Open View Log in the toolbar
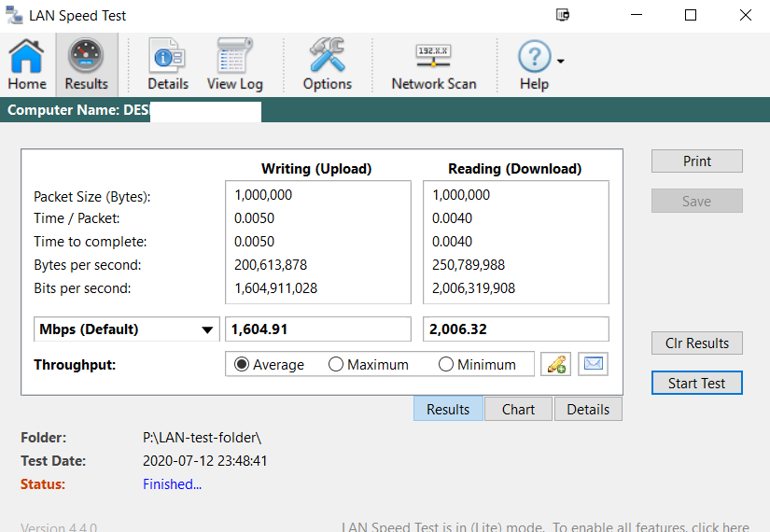Viewport: 770px width, 532px height. (234, 63)
